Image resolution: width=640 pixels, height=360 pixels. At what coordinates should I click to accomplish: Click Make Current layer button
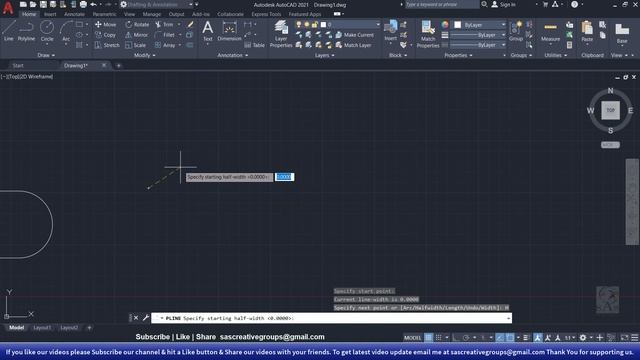tap(354, 35)
